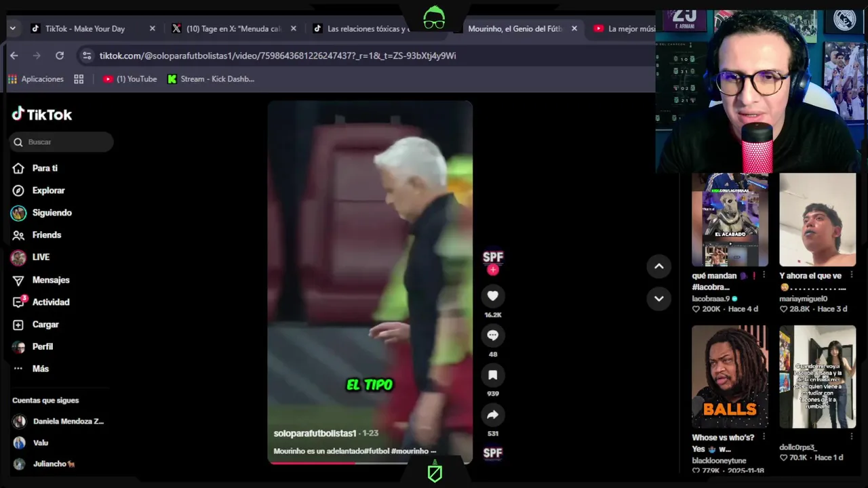The width and height of the screenshot is (868, 488).
Task: Expand video description with ellipsis
Action: (433, 451)
